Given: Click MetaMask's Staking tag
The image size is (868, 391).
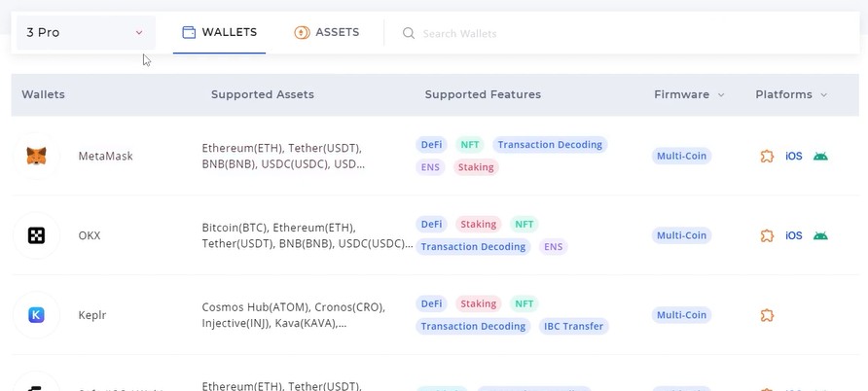Looking at the screenshot, I should pyautogui.click(x=476, y=167).
